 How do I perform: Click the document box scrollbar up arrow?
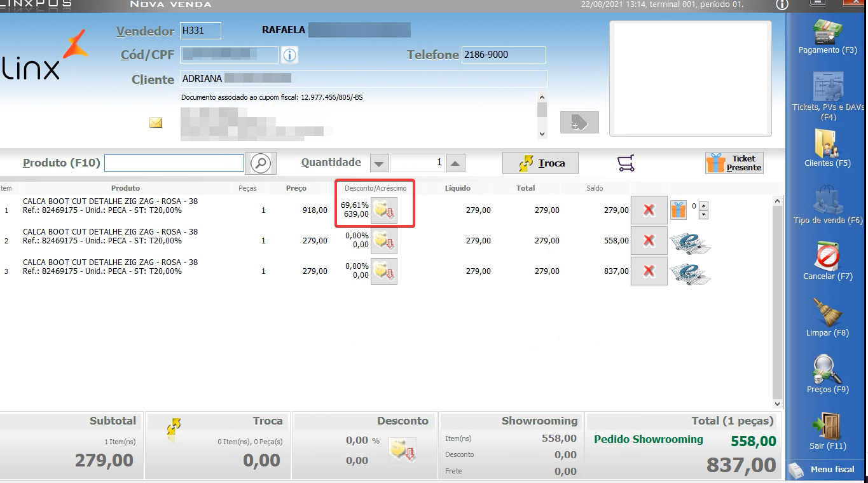click(542, 98)
